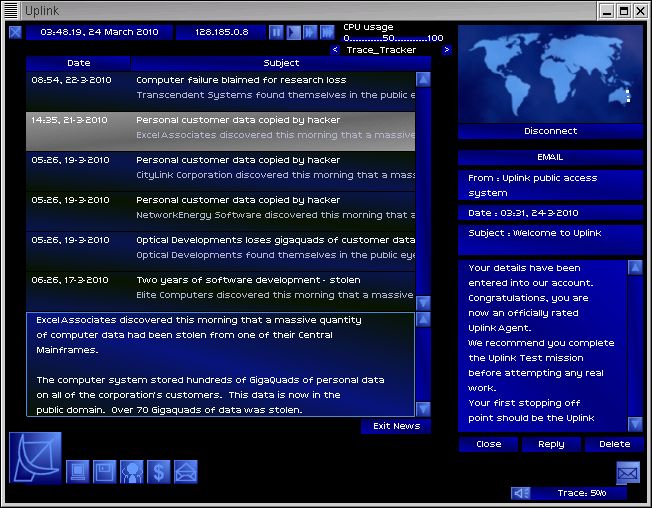
Task: Maximize the Uplink window
Action: (x=624, y=11)
